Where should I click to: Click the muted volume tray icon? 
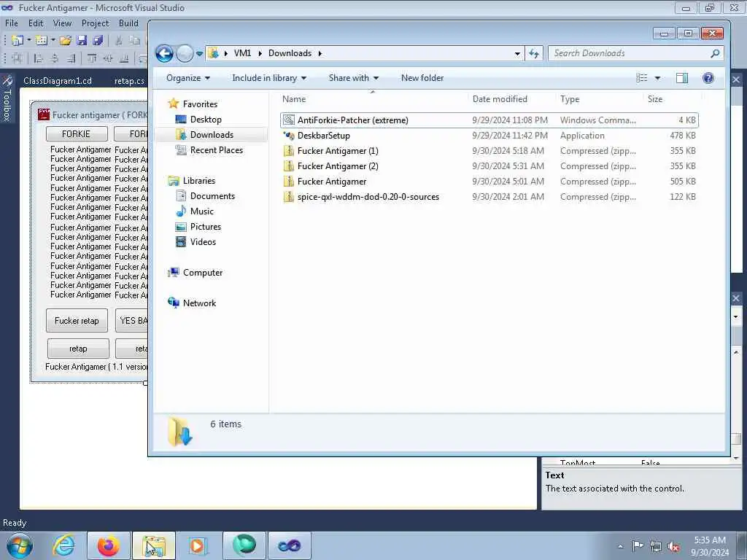tap(673, 546)
